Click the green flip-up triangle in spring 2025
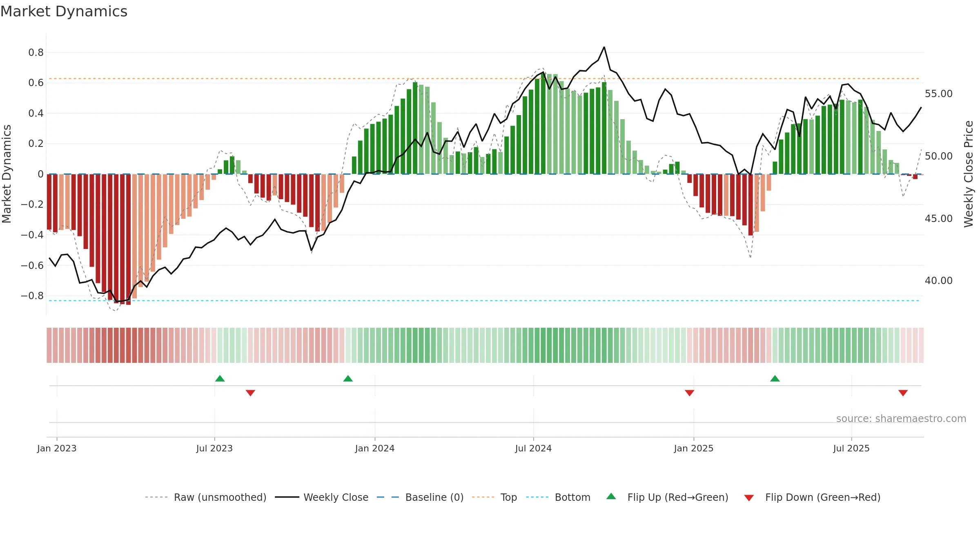 pos(775,378)
